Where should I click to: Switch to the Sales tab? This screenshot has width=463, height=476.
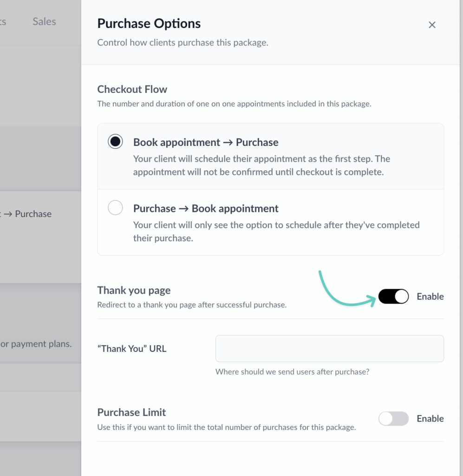tap(44, 21)
